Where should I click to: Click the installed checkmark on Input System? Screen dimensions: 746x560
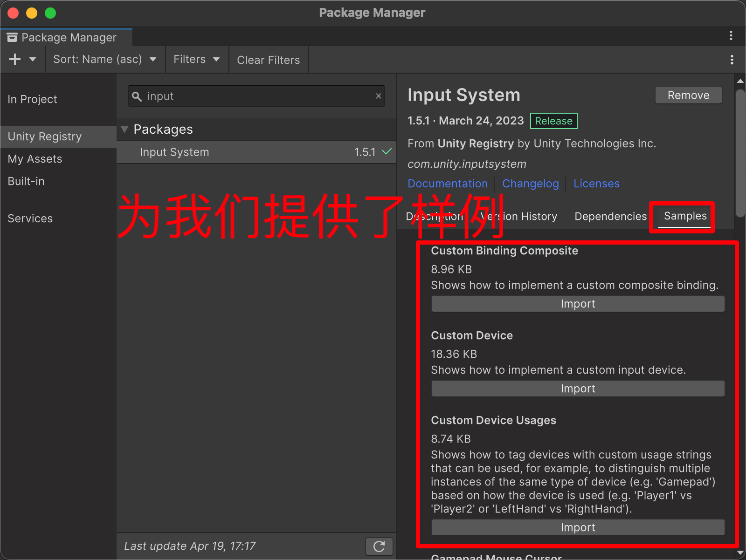387,152
